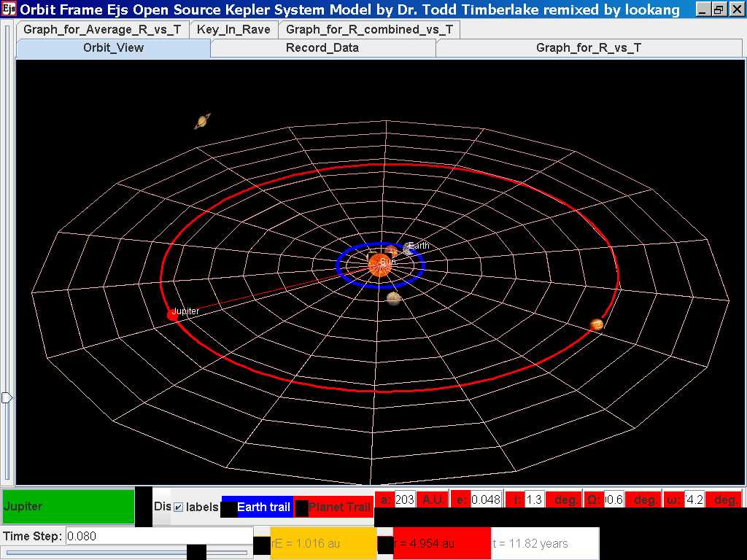Click the Ω angle input field
This screenshot has width=747, height=560.
pos(614,499)
